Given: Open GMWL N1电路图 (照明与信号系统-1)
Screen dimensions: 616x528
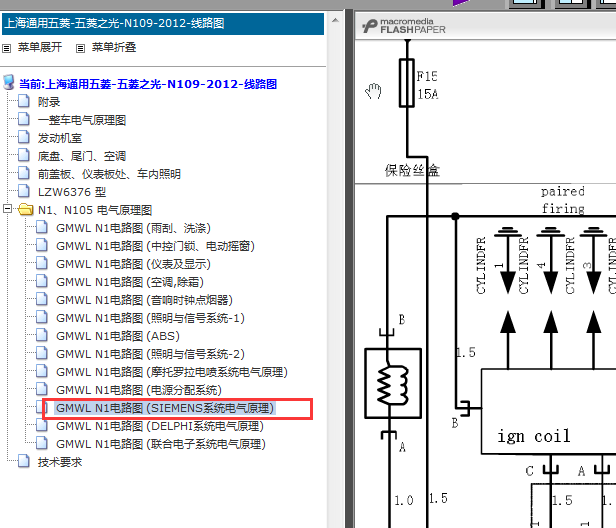Looking at the screenshot, I should 150,318.
